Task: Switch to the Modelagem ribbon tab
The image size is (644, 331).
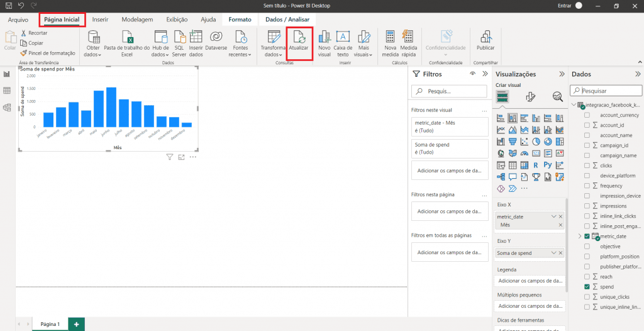Action: click(137, 20)
